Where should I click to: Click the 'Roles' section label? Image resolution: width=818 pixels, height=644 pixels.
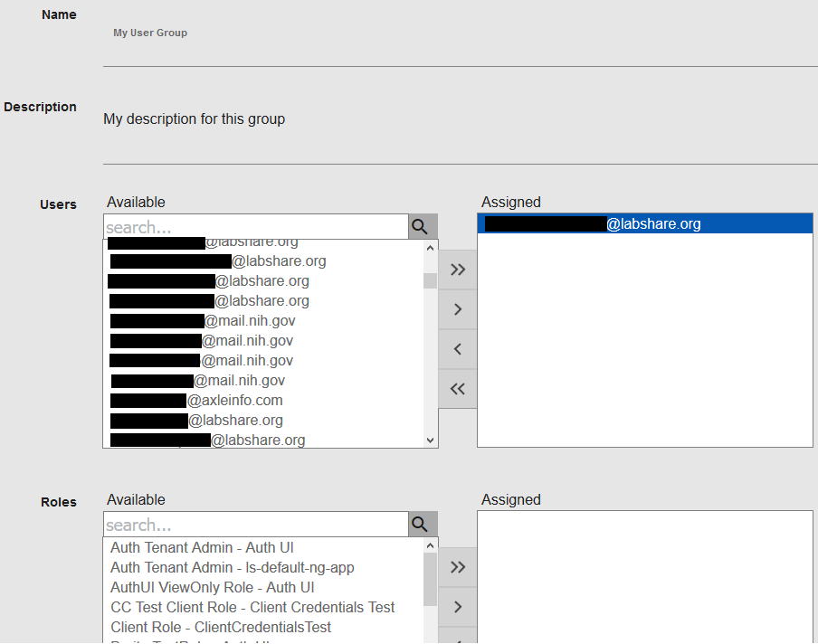(x=59, y=502)
